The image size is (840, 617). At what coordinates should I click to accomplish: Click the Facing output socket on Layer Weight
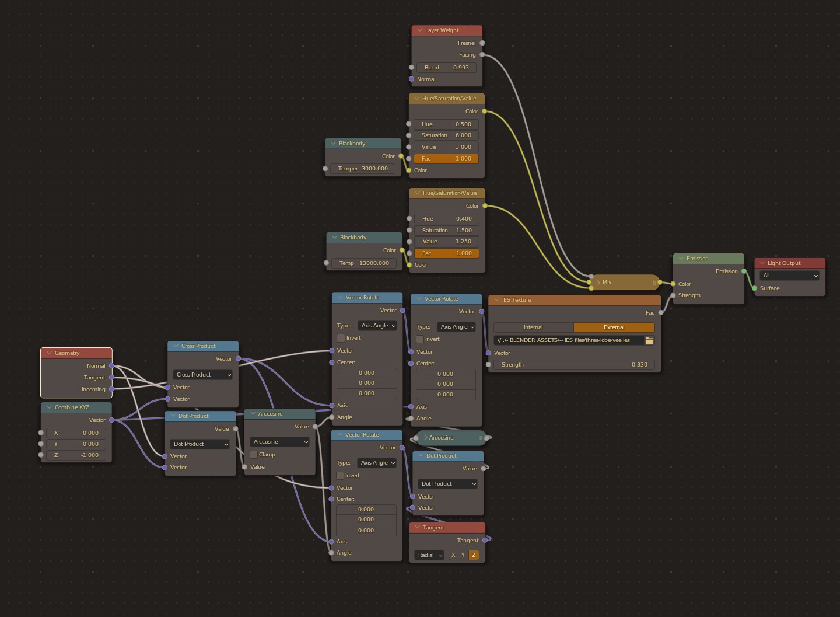[x=482, y=55]
